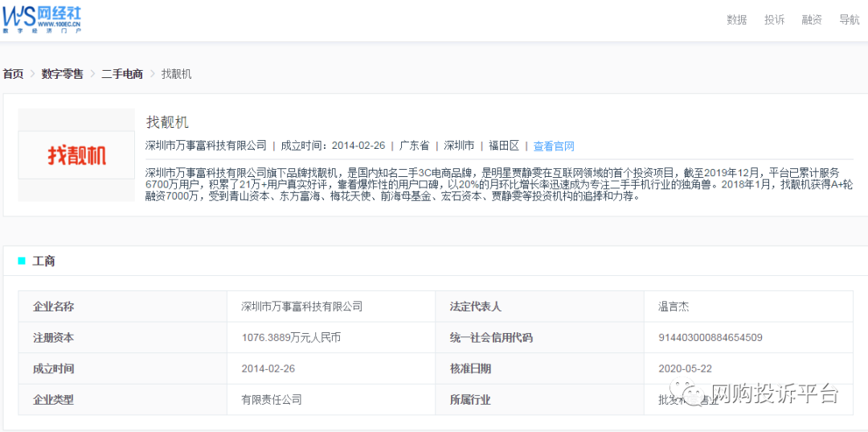Select the 找靓机 company title heading
Image resolution: width=868 pixels, height=432 pixels.
(x=168, y=121)
